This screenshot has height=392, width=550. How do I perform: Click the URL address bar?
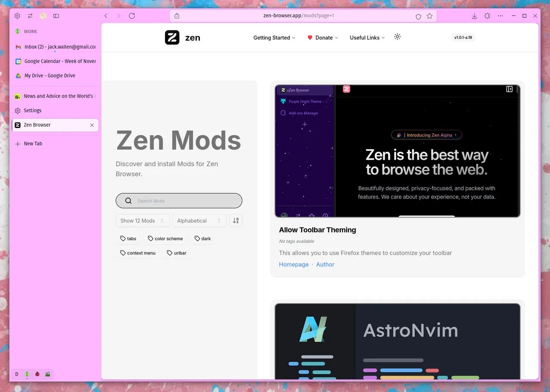(303, 16)
